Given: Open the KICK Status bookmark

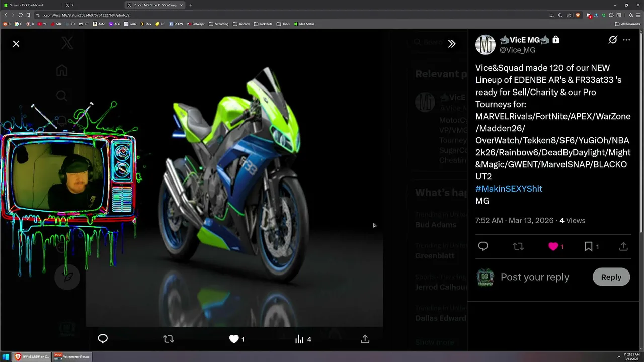Looking at the screenshot, I should 304,24.
